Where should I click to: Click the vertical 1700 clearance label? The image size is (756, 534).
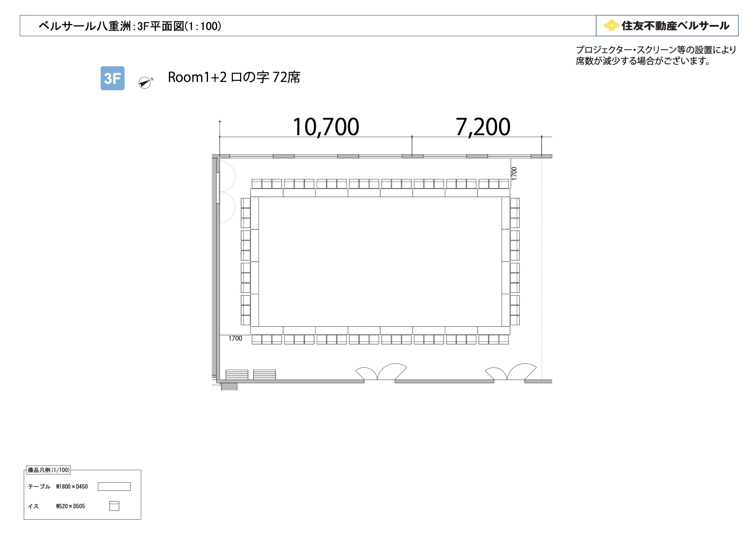coord(514,173)
